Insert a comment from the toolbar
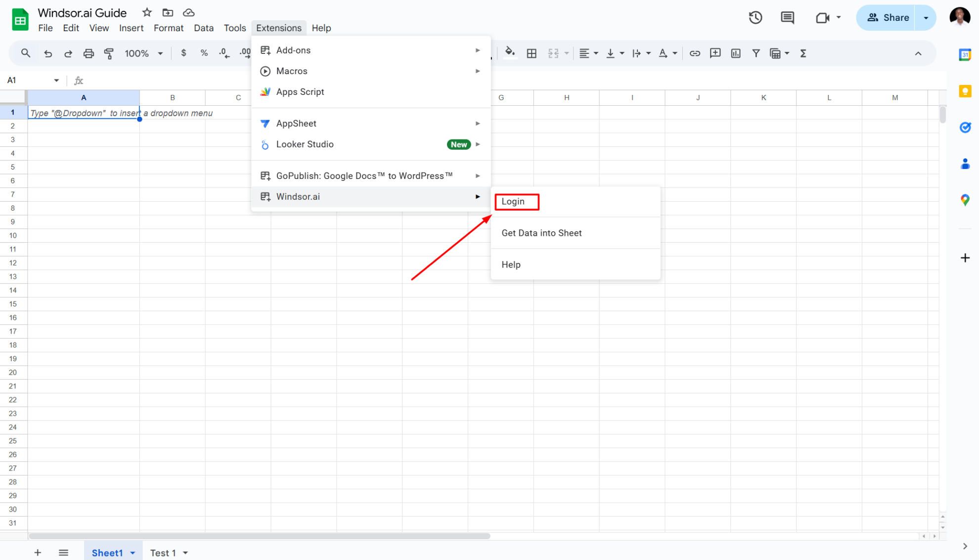 (715, 53)
